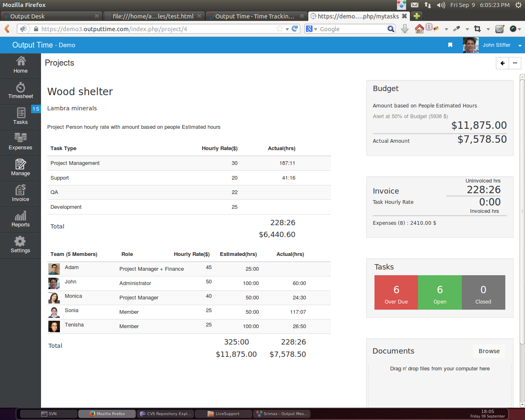This screenshot has height=420, width=525.
Task: Click the gray Closed tasks tile
Action: click(x=484, y=292)
